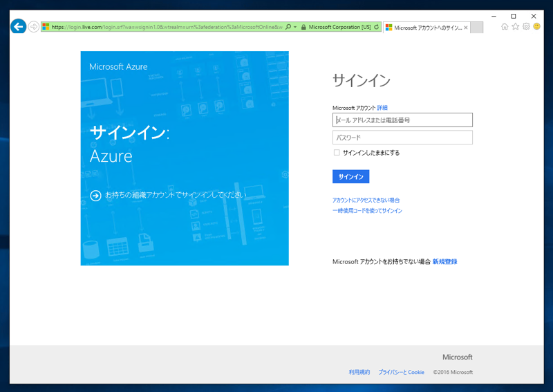Close the browser window
This screenshot has width=553, height=392.
(x=534, y=16)
